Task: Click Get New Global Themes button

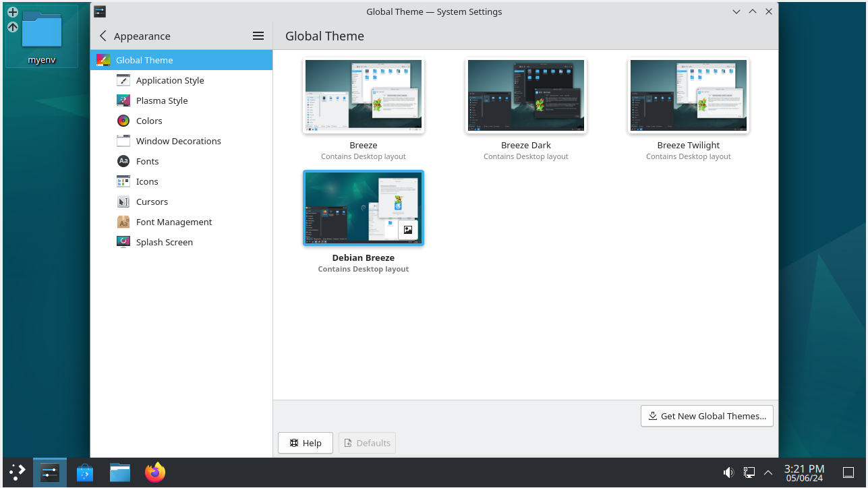Action: coord(707,416)
